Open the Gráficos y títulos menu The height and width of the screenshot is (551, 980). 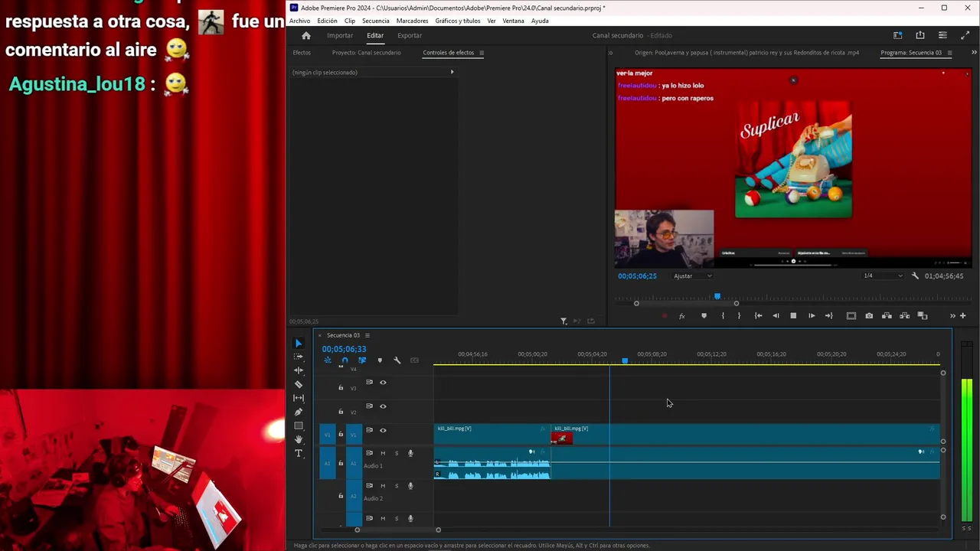[458, 21]
